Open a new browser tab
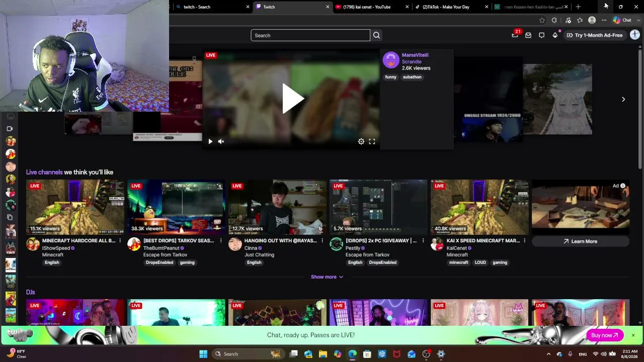The width and height of the screenshot is (644, 362). [578, 7]
